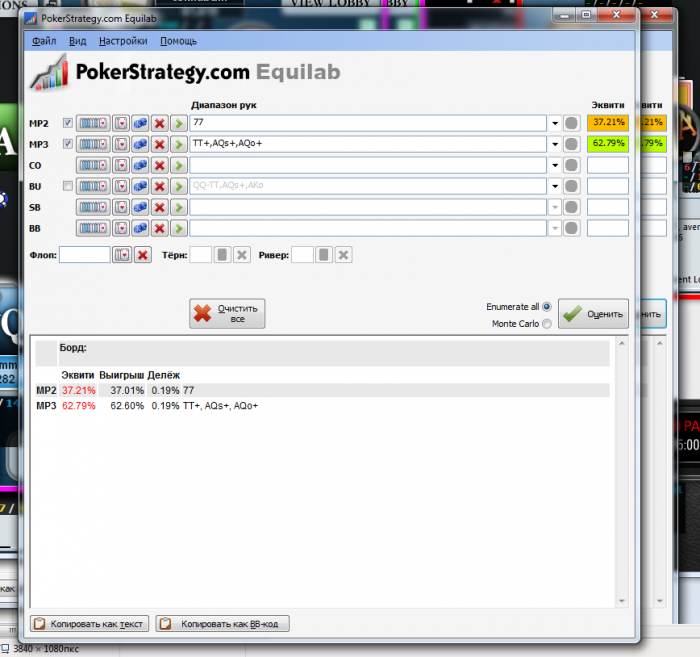Screen dimensions: 700x657
Task: Expand the MP3 hand range dropdown
Action: click(x=555, y=144)
